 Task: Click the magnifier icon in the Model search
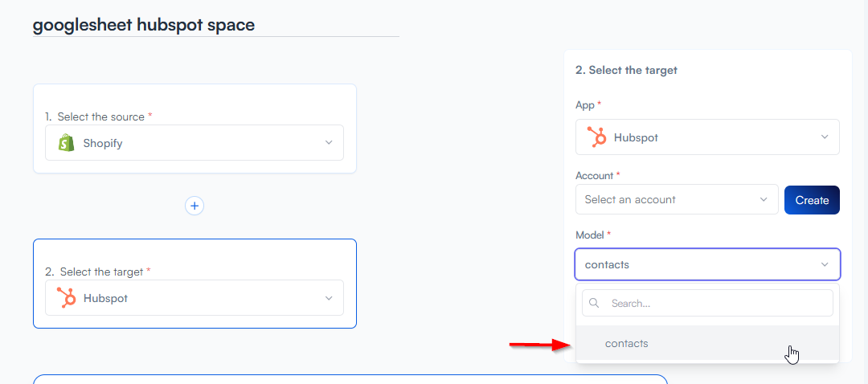tap(595, 304)
